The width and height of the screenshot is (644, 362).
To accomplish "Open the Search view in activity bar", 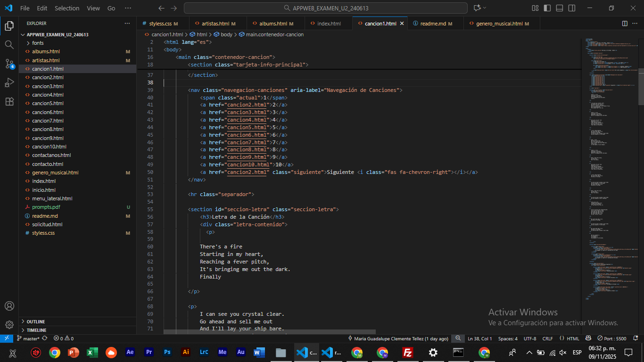I will click(x=9, y=45).
